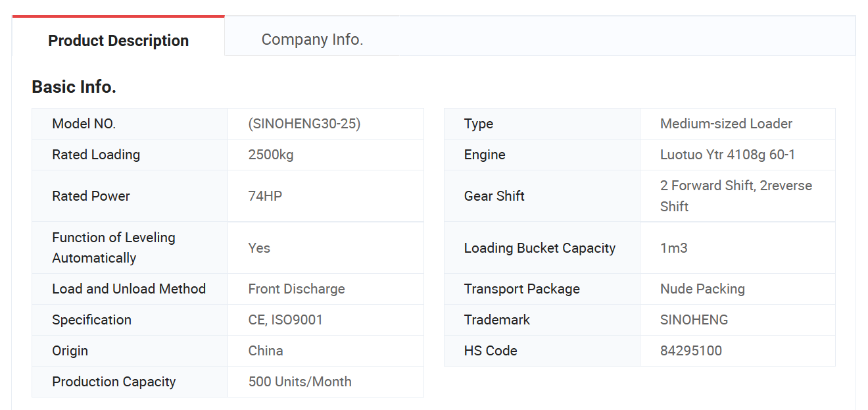Click the Type label
The height and width of the screenshot is (410, 868).
(x=478, y=124)
